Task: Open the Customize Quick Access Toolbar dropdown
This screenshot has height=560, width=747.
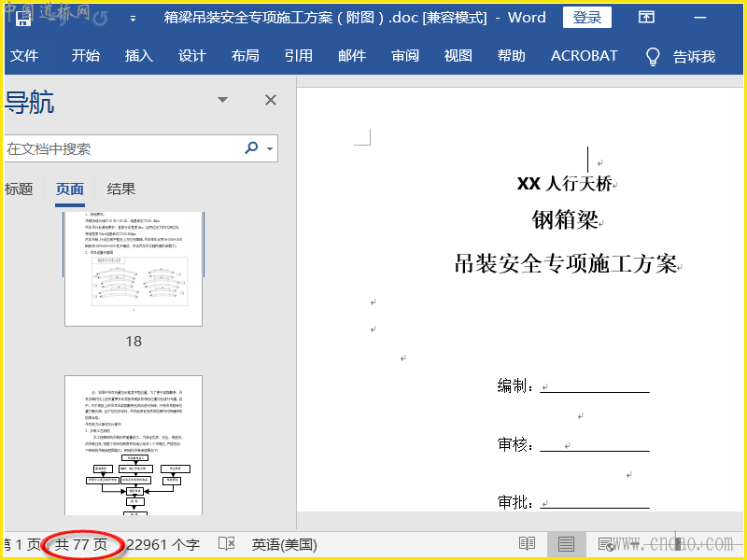Action: coord(133,19)
